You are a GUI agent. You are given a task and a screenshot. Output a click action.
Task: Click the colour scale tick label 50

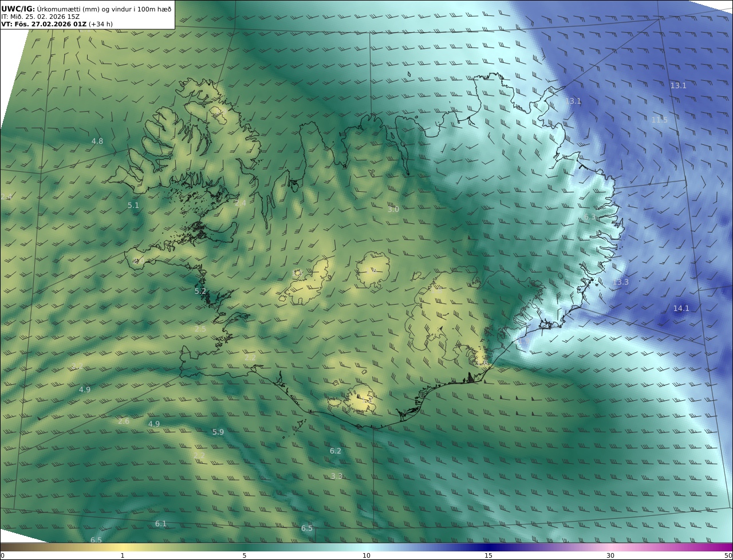[x=728, y=555]
